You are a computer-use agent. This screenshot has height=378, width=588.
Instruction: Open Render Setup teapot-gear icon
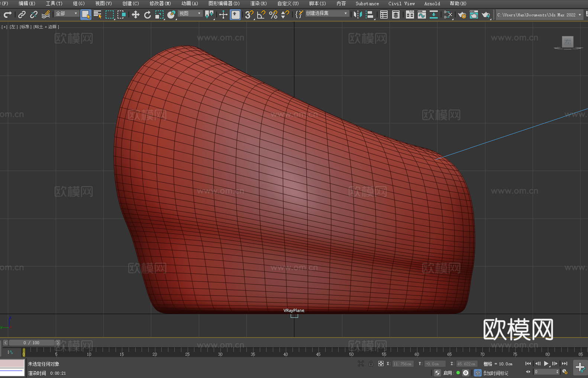click(x=462, y=14)
